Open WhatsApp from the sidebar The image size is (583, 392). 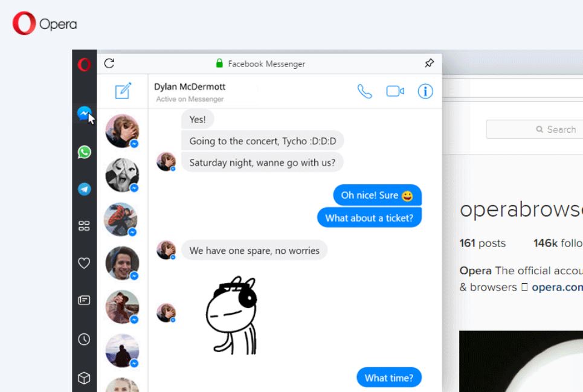84,152
